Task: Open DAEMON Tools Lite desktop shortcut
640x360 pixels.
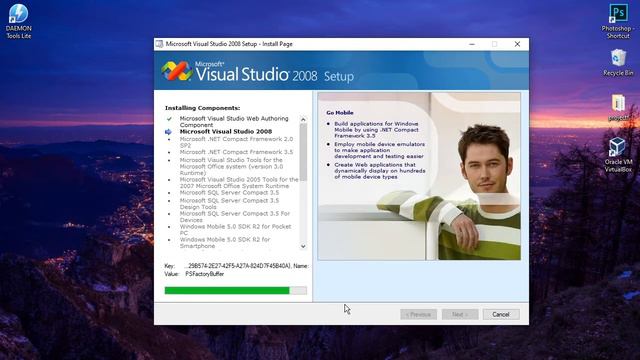Action: 18,21
